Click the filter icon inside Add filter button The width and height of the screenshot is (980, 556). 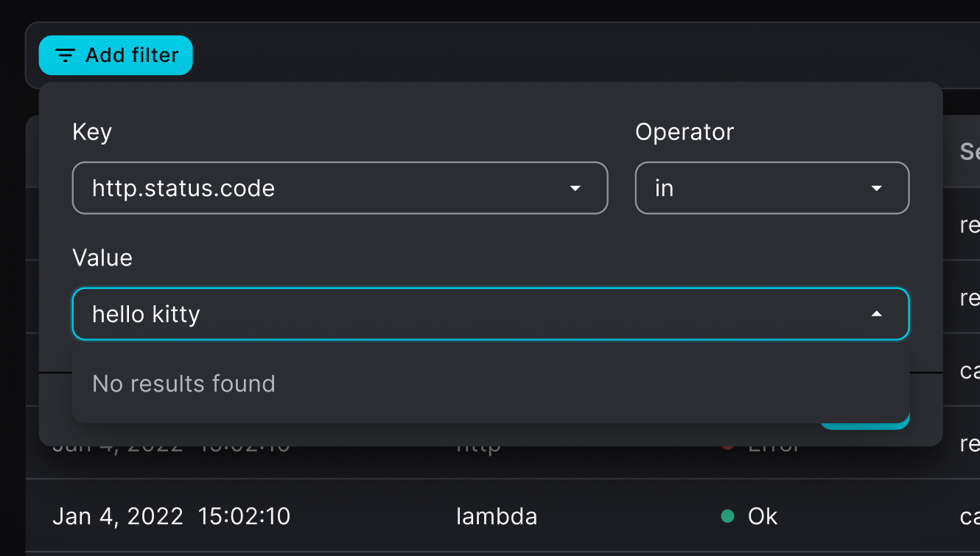pos(66,55)
